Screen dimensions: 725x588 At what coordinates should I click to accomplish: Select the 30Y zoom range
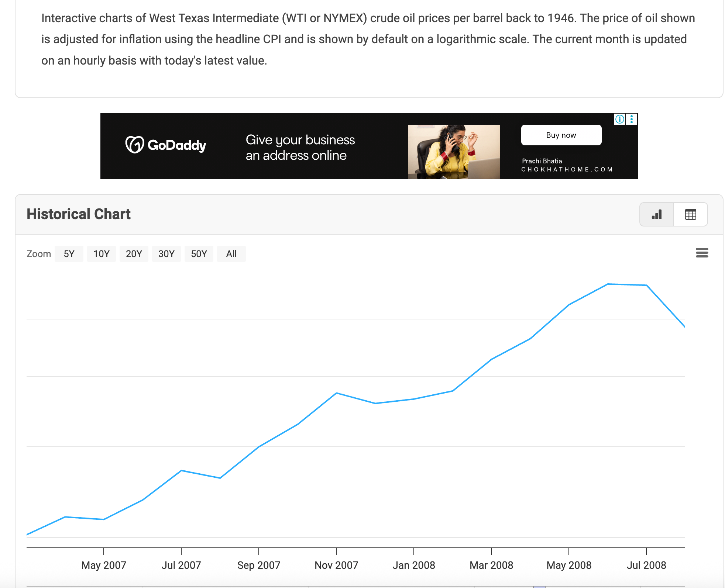pos(166,254)
